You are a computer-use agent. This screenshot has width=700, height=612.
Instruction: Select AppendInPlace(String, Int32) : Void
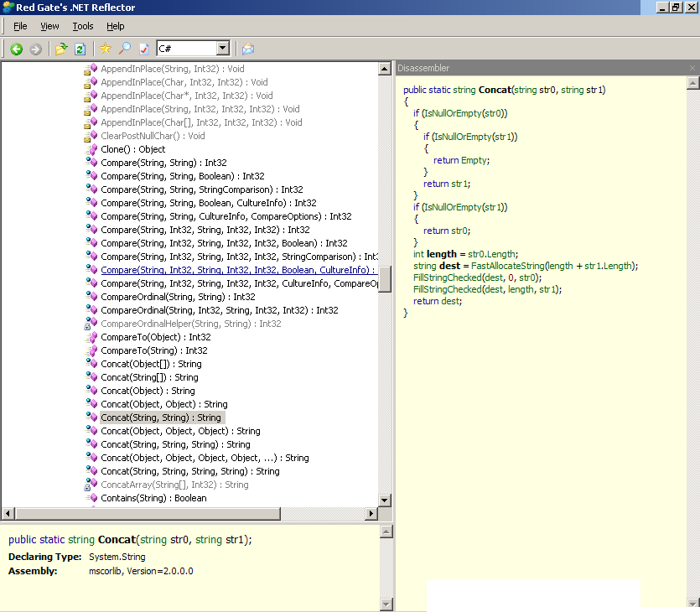point(173,70)
